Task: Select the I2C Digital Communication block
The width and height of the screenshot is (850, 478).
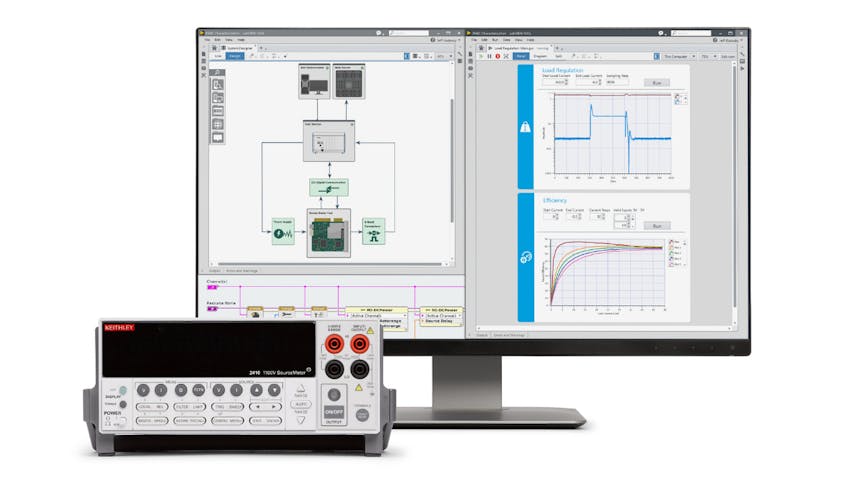Action: 330,188
